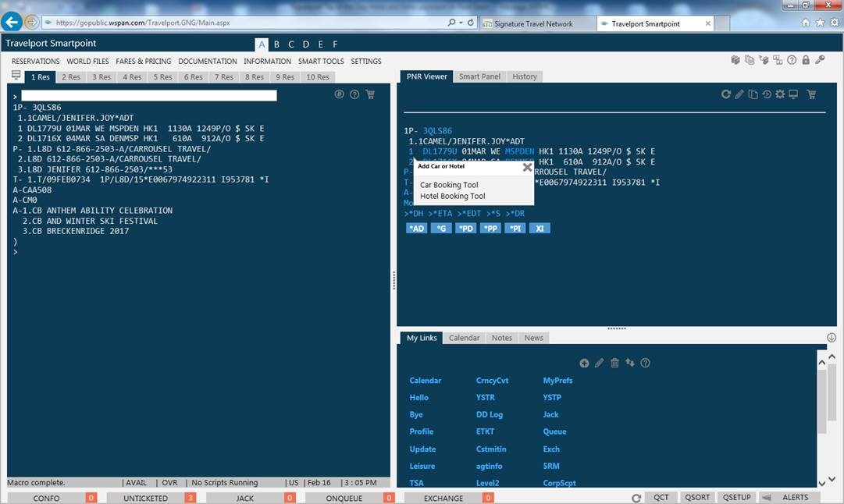Click the QSORT button
Screen dimensions: 844x504
(x=697, y=498)
